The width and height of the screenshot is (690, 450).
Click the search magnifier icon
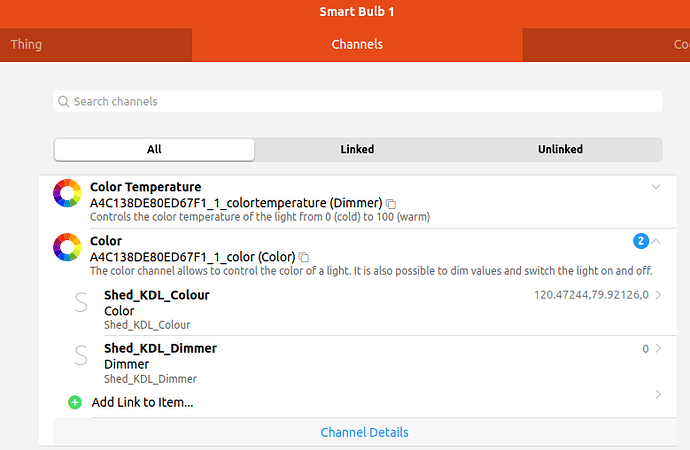coord(63,102)
